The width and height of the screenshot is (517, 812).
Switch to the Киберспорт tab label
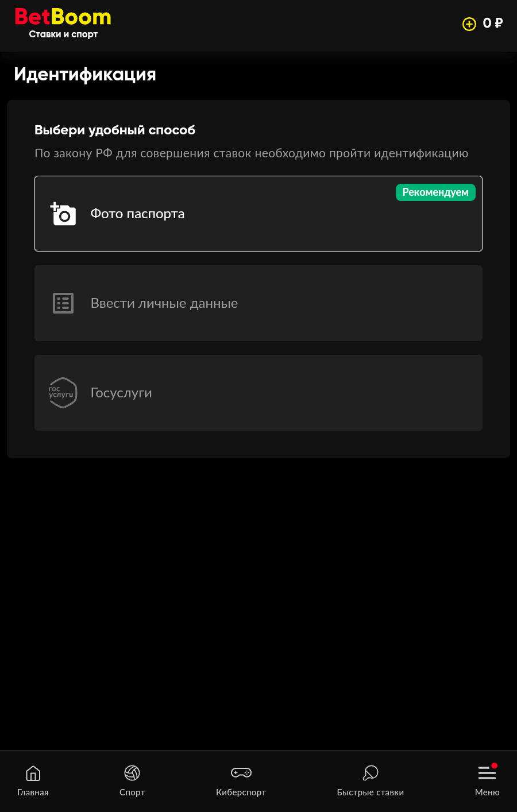[241, 792]
